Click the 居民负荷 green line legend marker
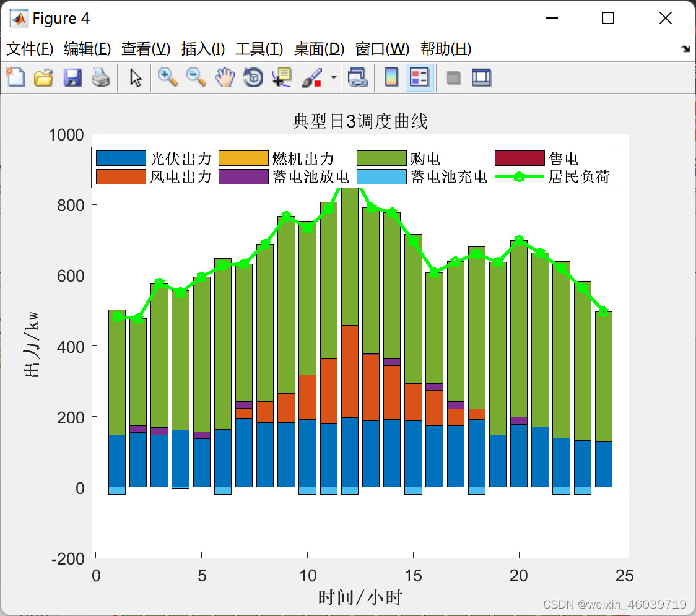Viewport: 696px width, 616px height. 520,177
